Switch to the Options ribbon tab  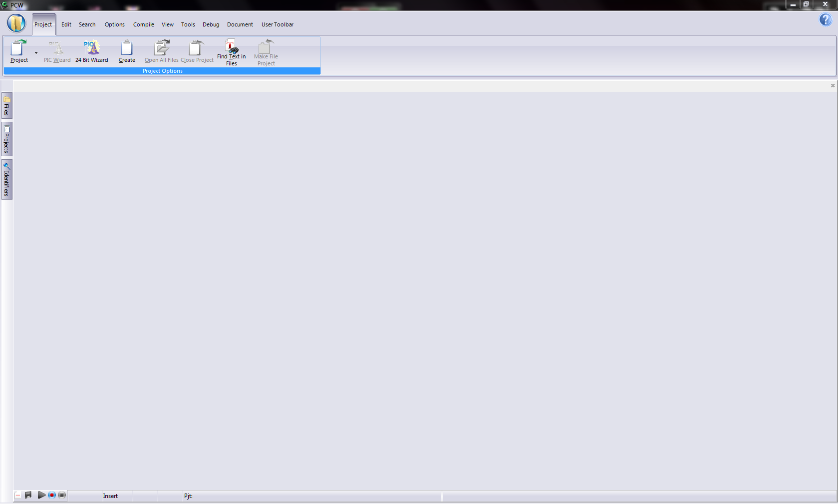pos(115,24)
